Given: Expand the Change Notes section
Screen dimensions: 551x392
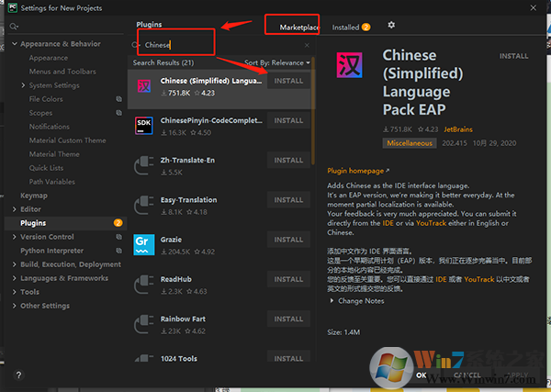Looking at the screenshot, I should tap(332, 301).
